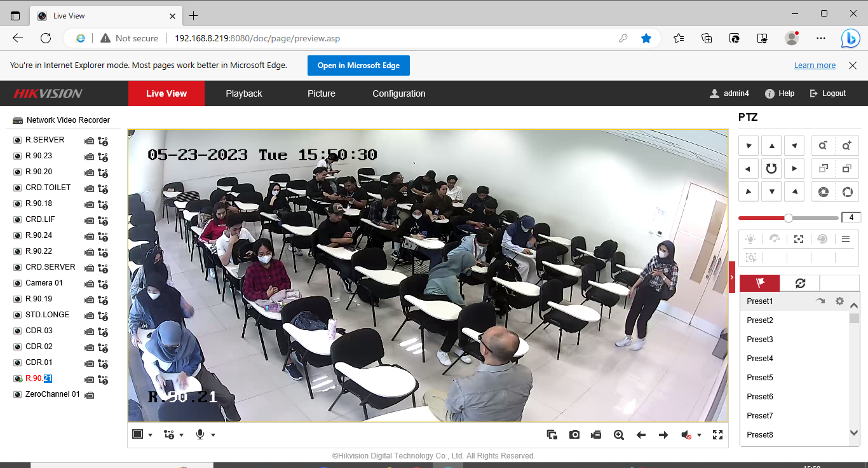Image resolution: width=868 pixels, height=468 pixels.
Task: Toggle recording for ZeroChannel 01
Action: [90, 395]
